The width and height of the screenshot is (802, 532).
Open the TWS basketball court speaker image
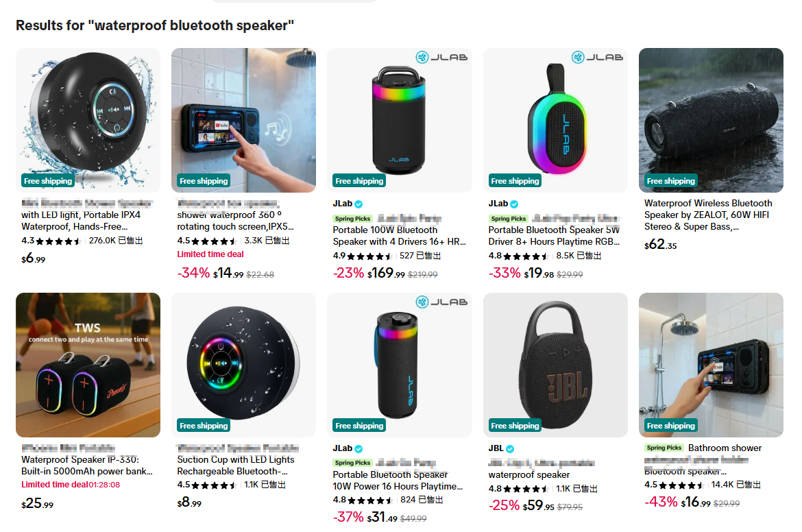click(88, 363)
